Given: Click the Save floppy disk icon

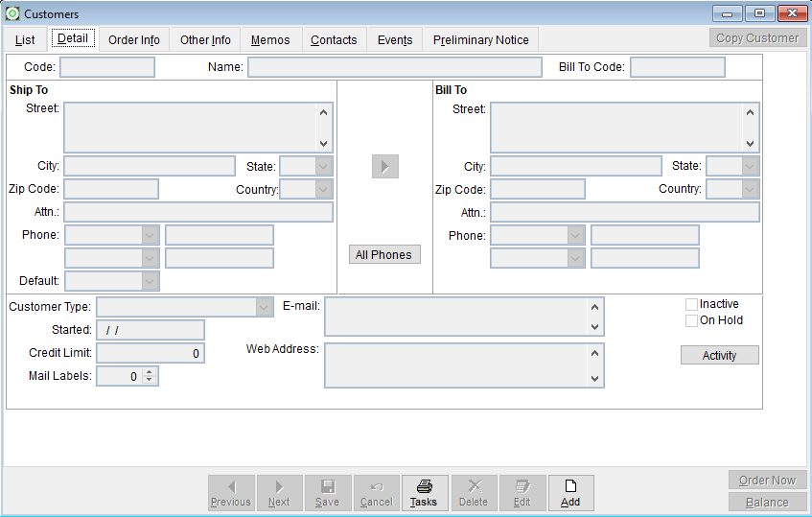Looking at the screenshot, I should click(328, 486).
